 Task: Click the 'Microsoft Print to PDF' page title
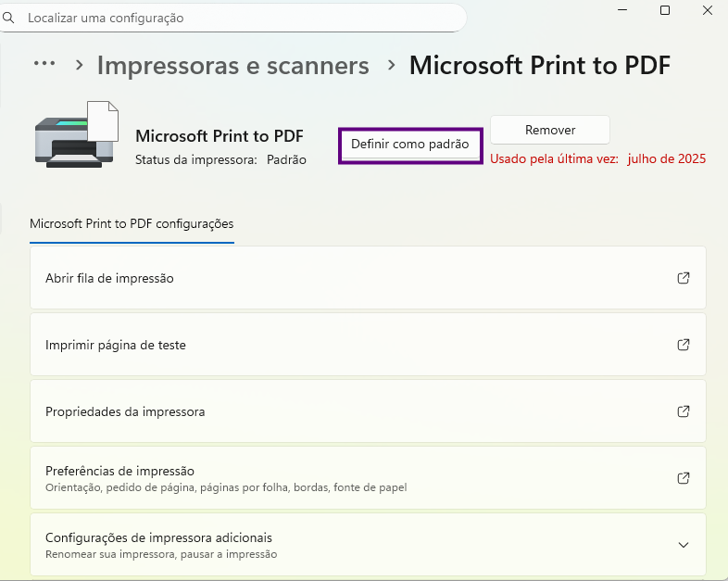pos(540,66)
